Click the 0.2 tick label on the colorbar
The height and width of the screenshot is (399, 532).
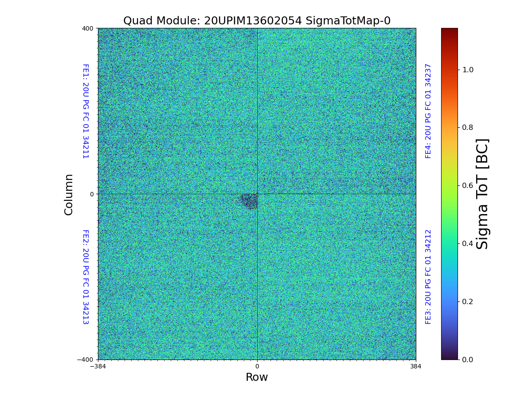[x=468, y=301]
